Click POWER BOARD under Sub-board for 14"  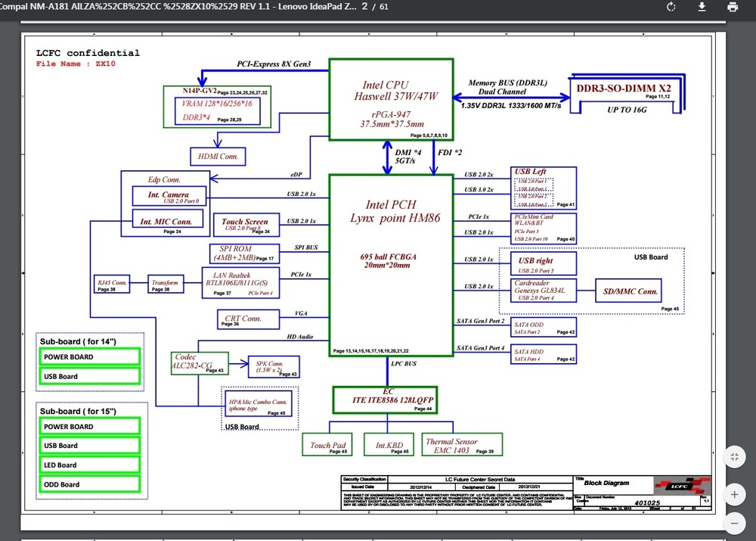[x=90, y=357]
